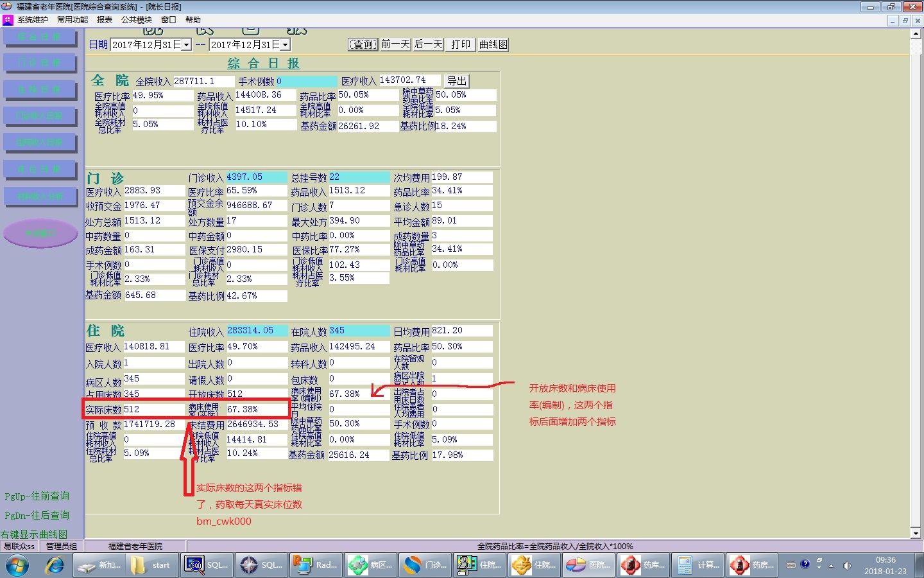Click the 预交金余额 value 946688.67
Image resolution: width=924 pixels, height=578 pixels.
(257, 206)
